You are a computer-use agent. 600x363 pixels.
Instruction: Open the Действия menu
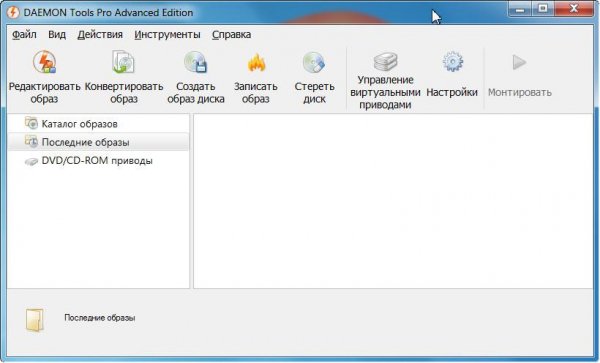click(100, 34)
